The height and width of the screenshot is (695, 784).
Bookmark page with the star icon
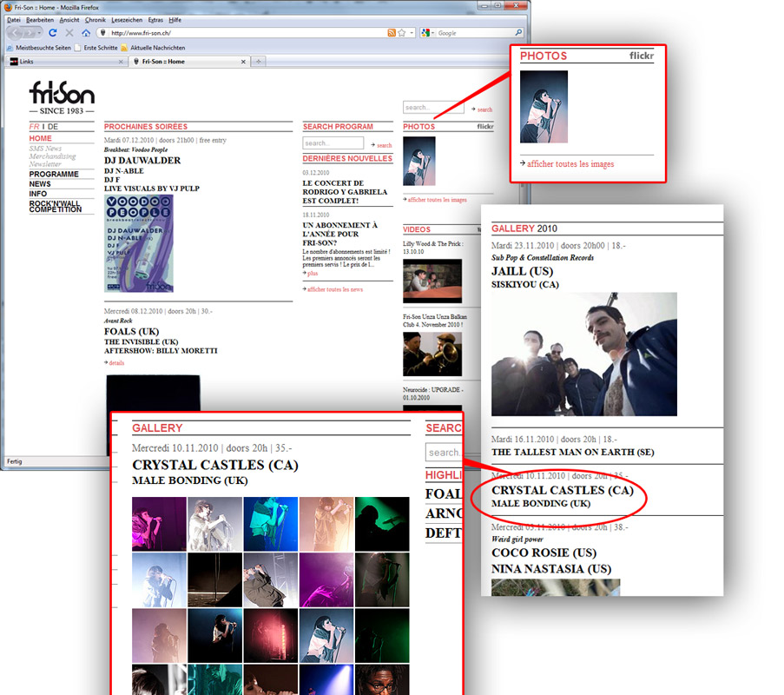(401, 33)
